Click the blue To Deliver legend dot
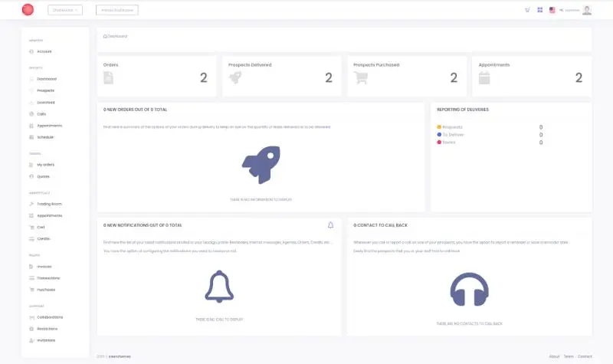Screen dimensions: 613x364 click(439, 135)
